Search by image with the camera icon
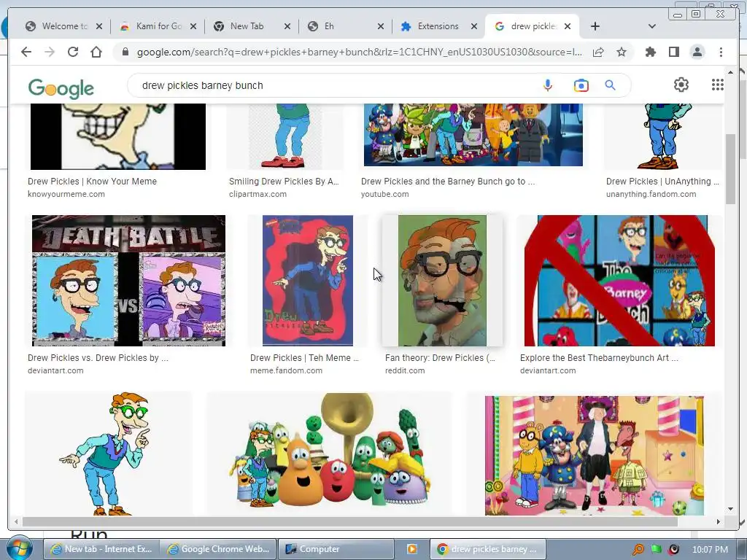 (581, 85)
